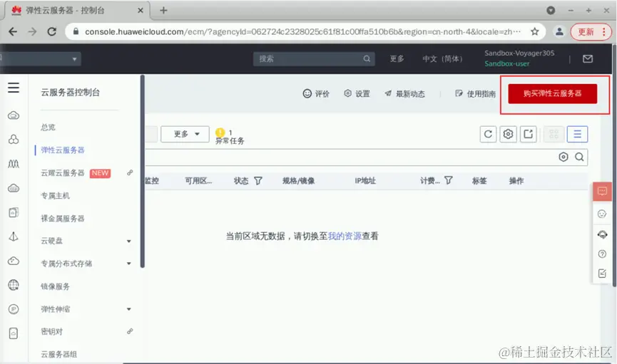Viewport: 617px width, 364px height.
Task: Expand the 云硬盘 menu
Action: click(128, 241)
